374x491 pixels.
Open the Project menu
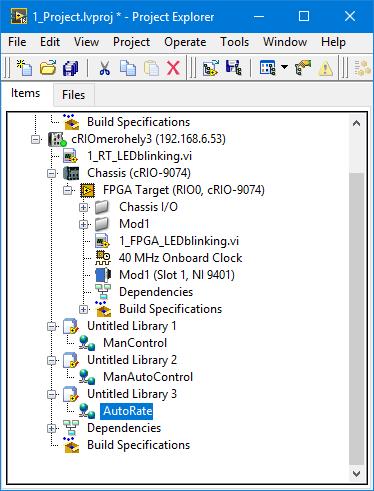[x=131, y=42]
